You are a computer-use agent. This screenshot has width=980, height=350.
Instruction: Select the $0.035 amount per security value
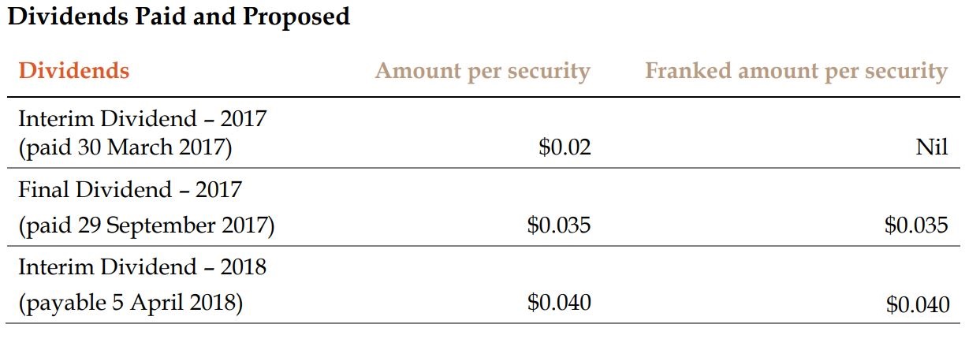coord(558,226)
